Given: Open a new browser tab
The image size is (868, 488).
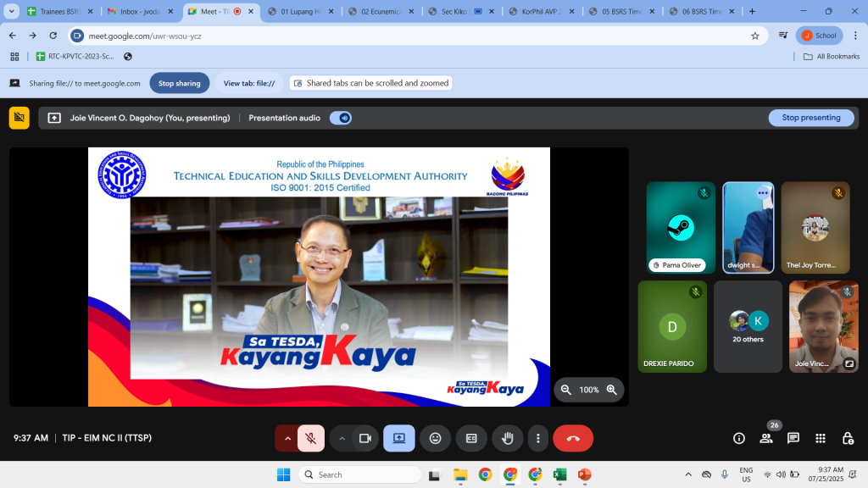Looking at the screenshot, I should 752,11.
